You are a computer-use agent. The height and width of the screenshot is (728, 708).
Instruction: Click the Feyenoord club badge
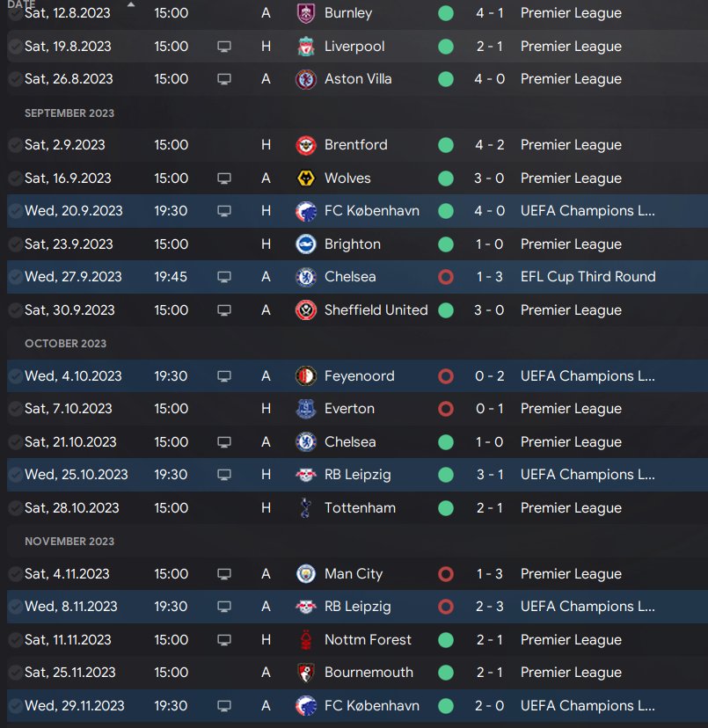[x=306, y=376]
